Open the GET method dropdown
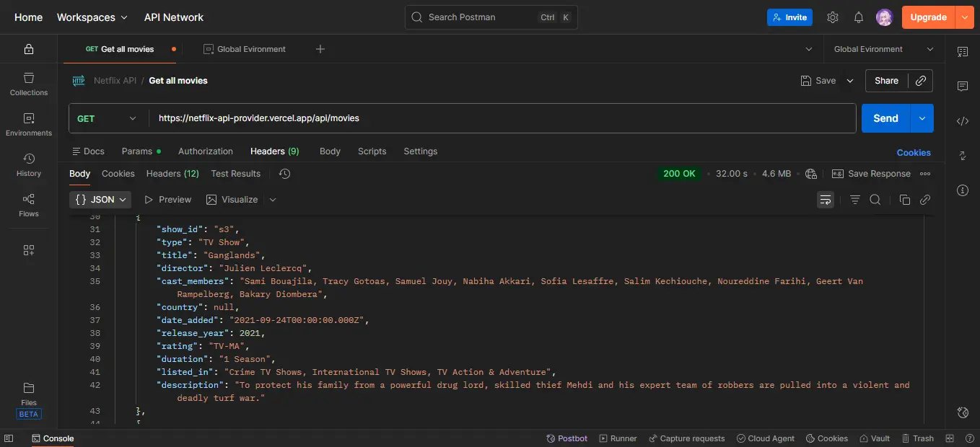 [x=107, y=118]
